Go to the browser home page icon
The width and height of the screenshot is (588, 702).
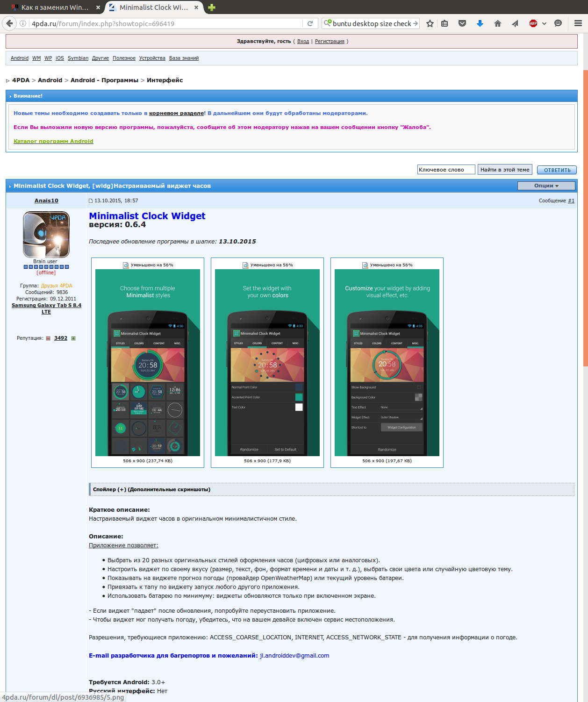point(498,23)
